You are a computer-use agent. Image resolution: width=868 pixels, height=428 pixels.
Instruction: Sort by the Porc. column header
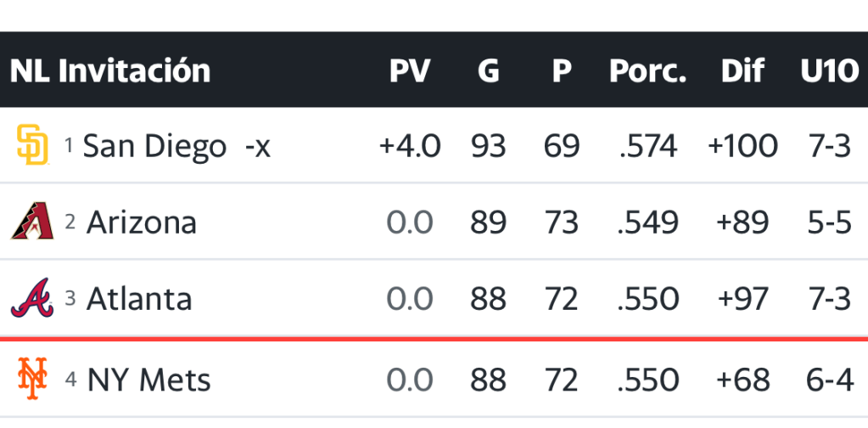click(648, 71)
